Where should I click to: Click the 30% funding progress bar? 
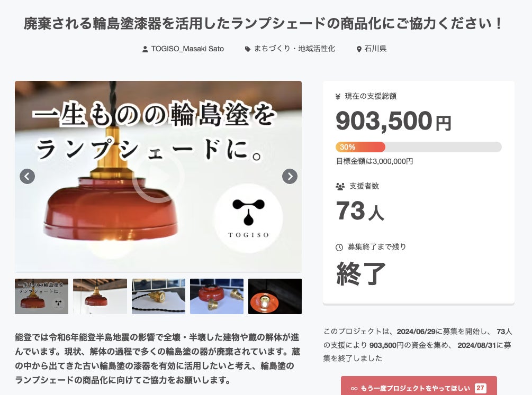coord(418,147)
